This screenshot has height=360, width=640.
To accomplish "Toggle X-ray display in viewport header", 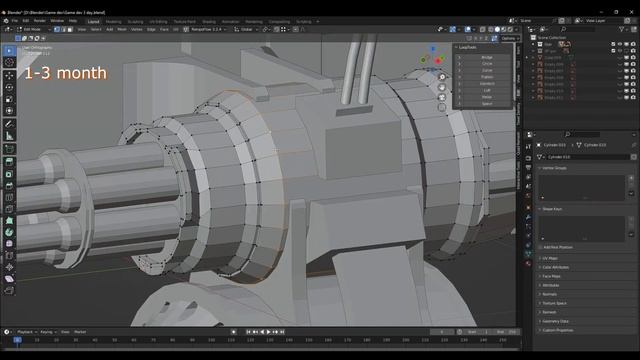I will [482, 29].
